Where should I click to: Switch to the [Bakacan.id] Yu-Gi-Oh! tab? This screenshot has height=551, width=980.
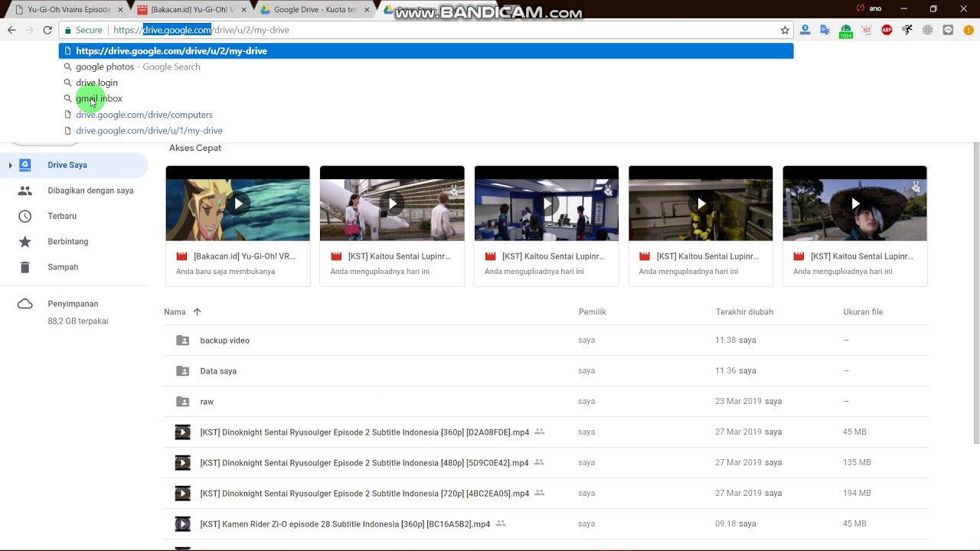click(191, 9)
